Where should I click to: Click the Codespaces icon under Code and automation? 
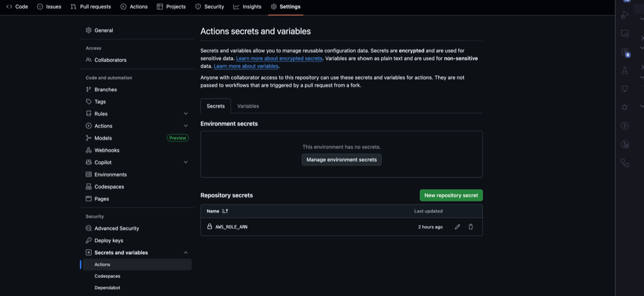pyautogui.click(x=89, y=187)
